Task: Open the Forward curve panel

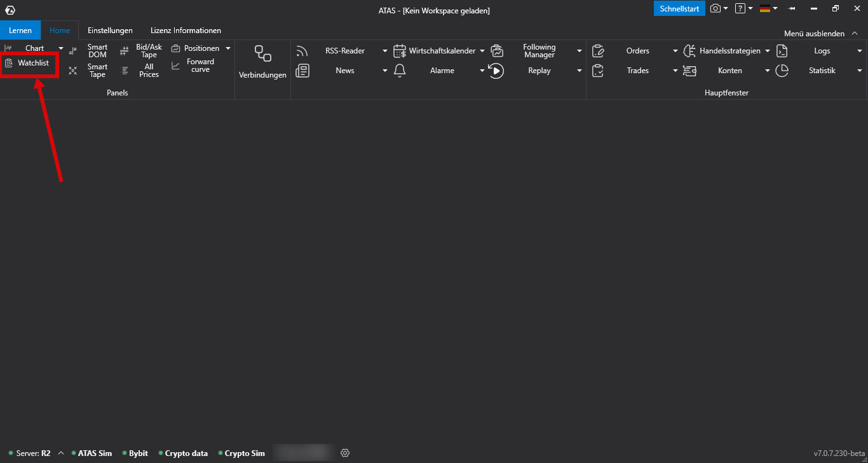Action: [194, 66]
